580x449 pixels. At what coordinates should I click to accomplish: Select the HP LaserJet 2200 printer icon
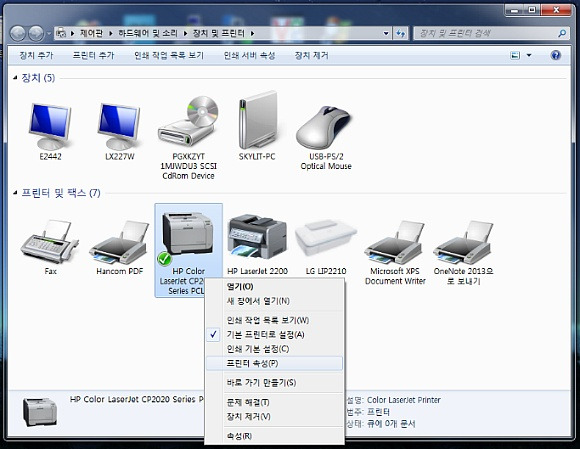(x=257, y=237)
